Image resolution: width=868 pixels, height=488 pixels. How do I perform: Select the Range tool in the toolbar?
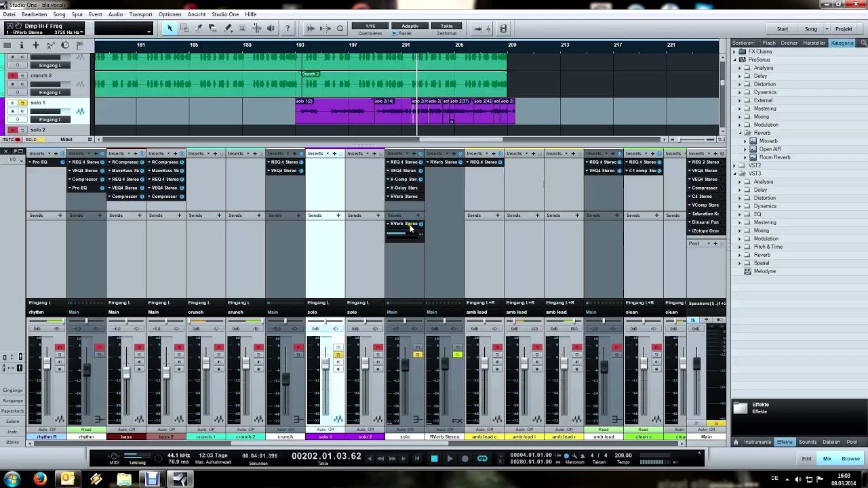pos(184,28)
